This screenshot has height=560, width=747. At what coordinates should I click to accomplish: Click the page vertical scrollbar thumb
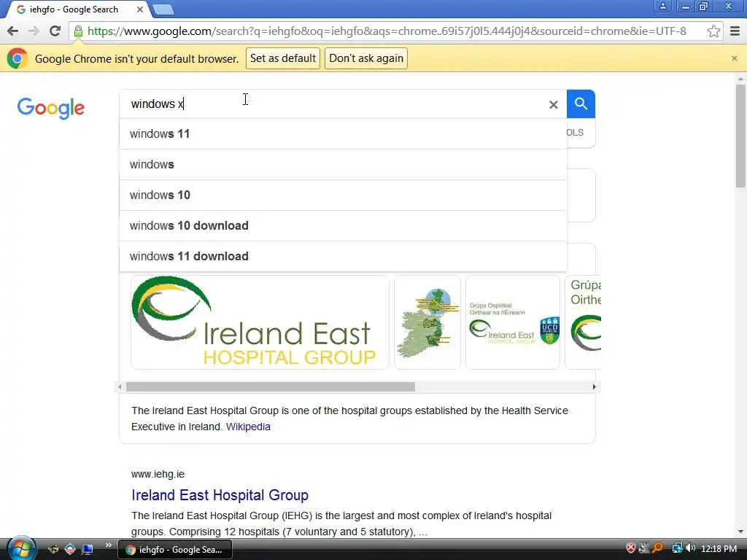click(x=740, y=136)
